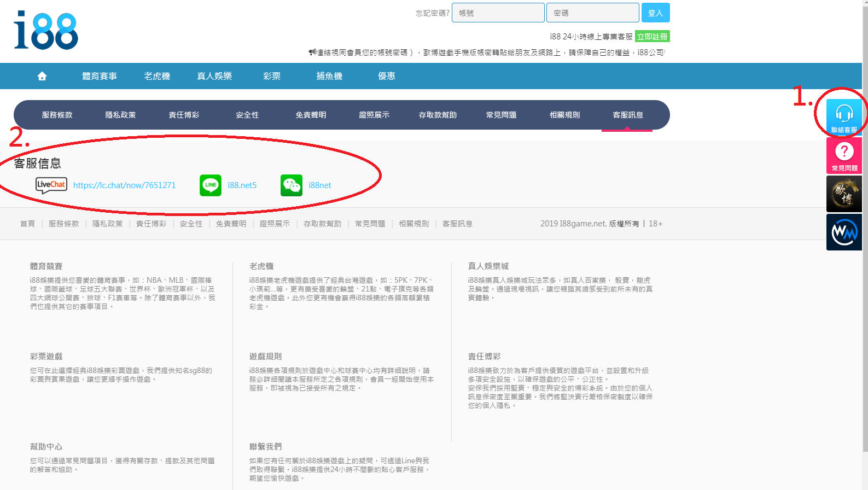Image resolution: width=868 pixels, height=490 pixels.
Task: Open the 捕魚機 menu
Action: pyautogui.click(x=329, y=76)
